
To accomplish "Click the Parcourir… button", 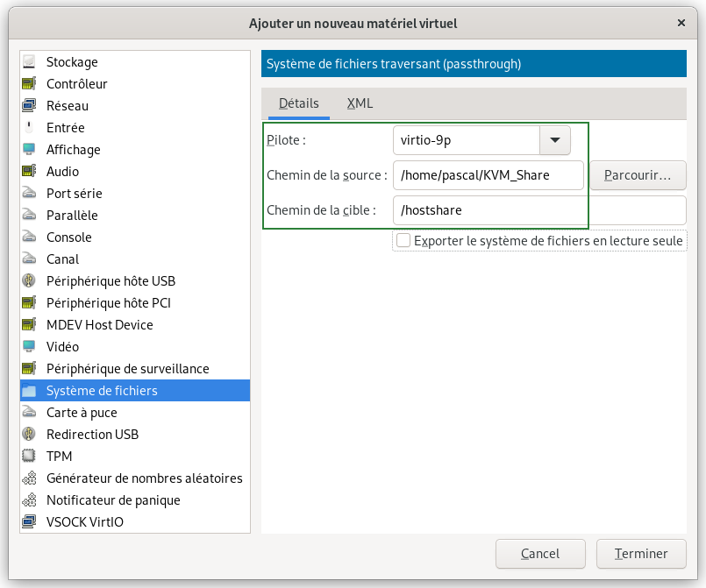I will point(638,175).
